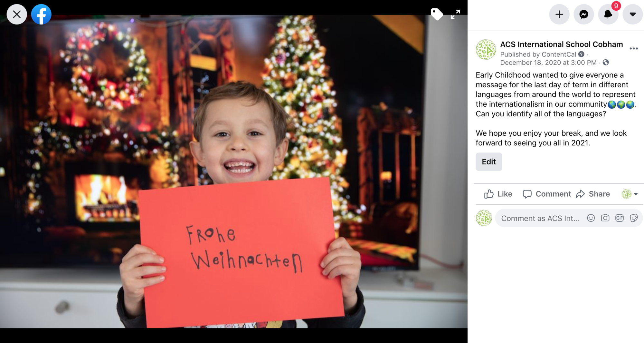The width and height of the screenshot is (644, 343).
Task: Switch commenting identity via page avatar dropdown
Action: pos(630,194)
